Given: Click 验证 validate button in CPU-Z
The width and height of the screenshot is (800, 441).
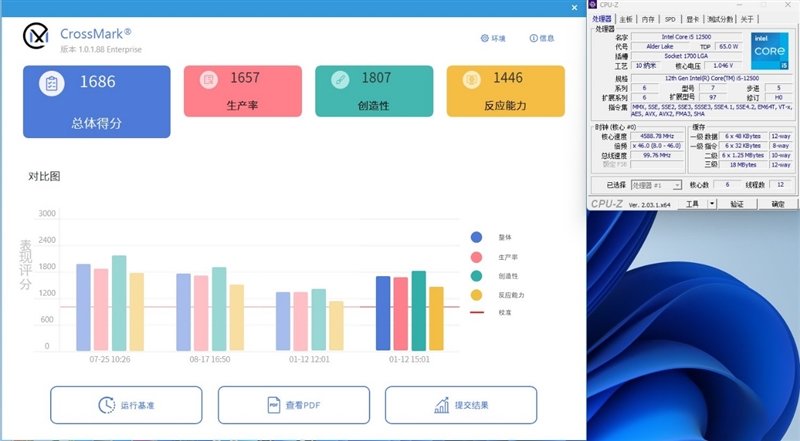Looking at the screenshot, I should [737, 204].
